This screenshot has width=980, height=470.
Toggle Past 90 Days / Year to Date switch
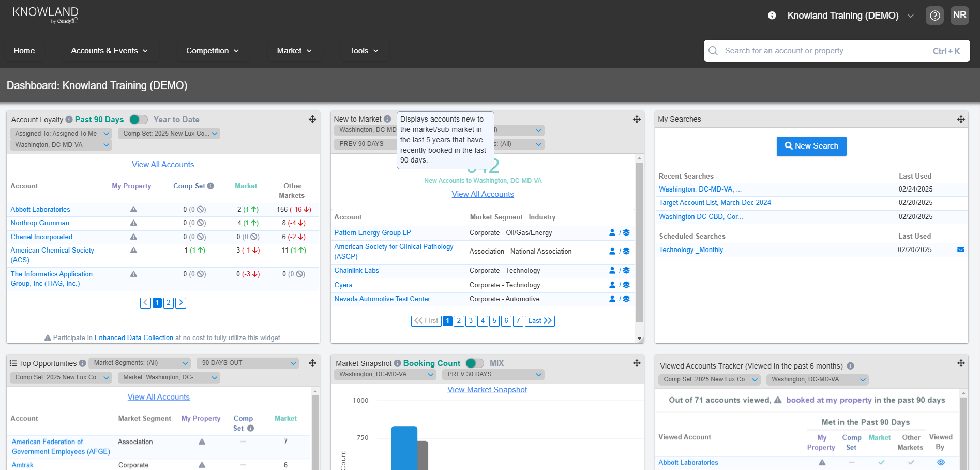coord(139,120)
